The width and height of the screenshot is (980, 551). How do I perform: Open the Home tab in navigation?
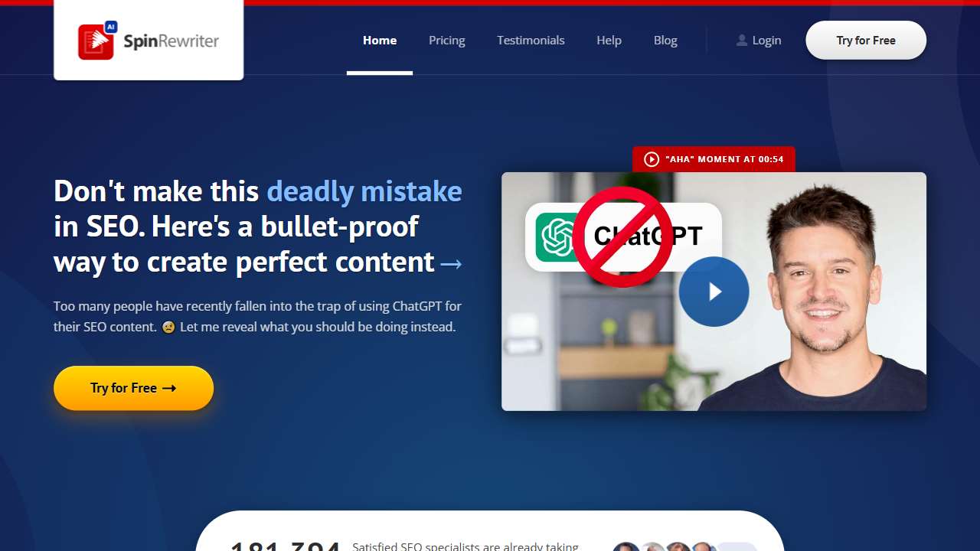pyautogui.click(x=380, y=41)
